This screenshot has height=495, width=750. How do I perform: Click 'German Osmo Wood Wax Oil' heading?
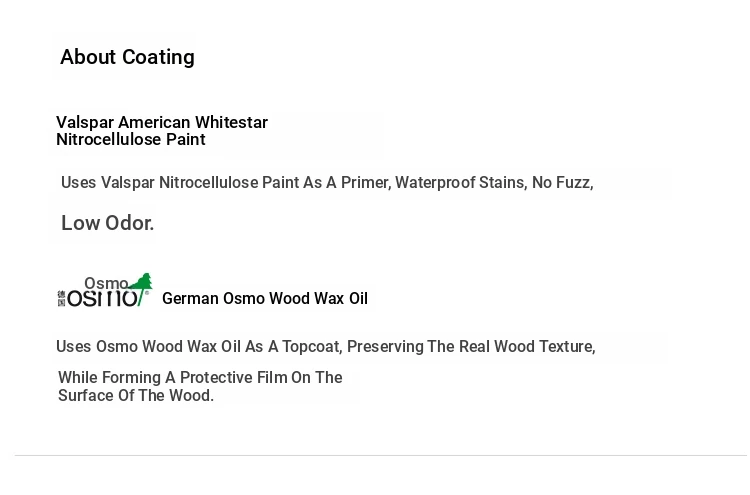pyautogui.click(x=265, y=298)
